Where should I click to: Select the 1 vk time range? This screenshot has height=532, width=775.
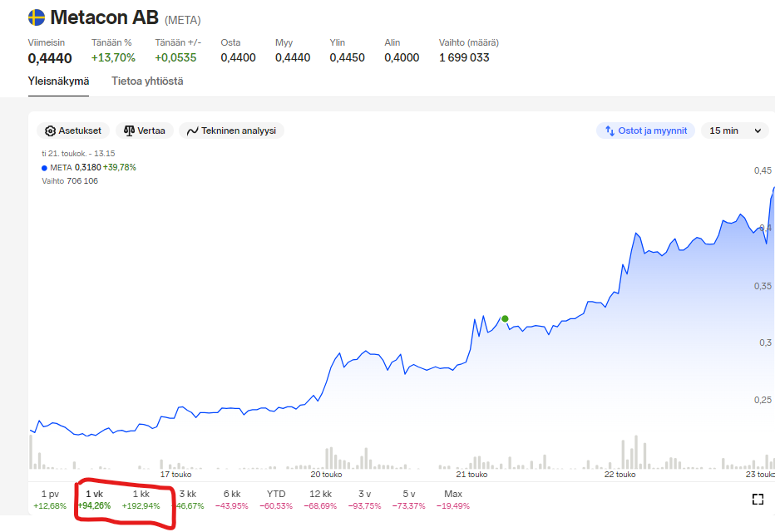click(94, 500)
